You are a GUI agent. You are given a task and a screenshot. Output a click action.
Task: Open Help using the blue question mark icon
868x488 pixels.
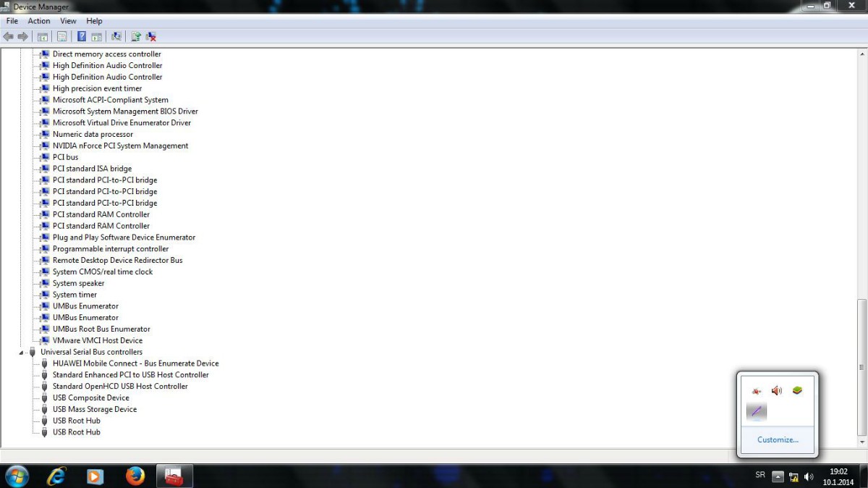82,36
